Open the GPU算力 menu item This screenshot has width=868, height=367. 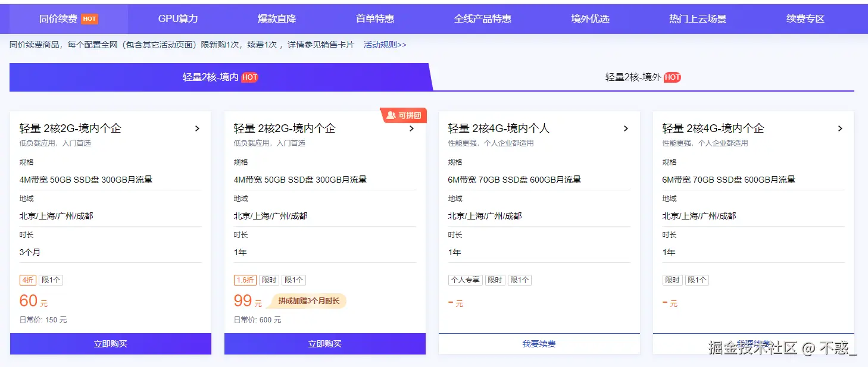pos(177,18)
